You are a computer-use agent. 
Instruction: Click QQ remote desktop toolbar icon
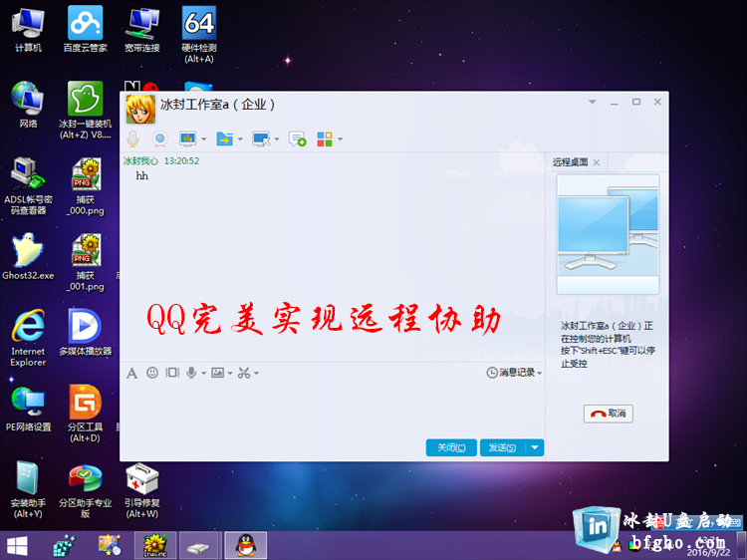(261, 139)
